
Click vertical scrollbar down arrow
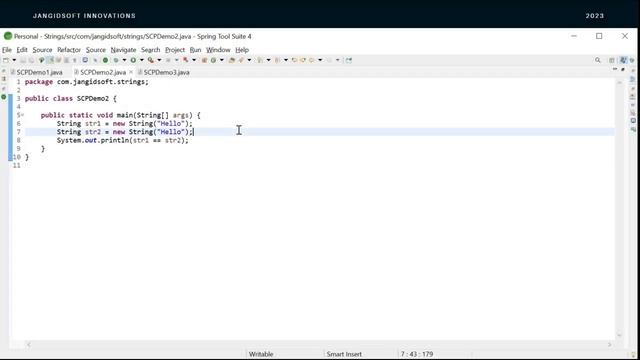point(619,335)
